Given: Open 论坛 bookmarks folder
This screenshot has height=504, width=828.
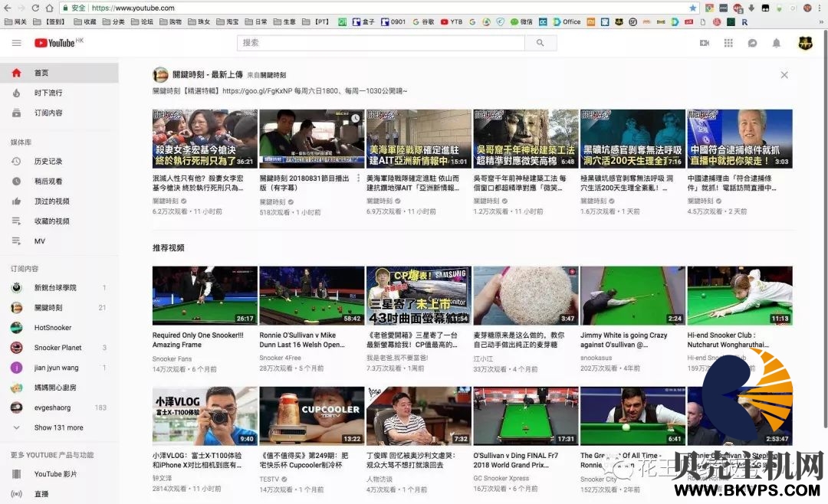Looking at the screenshot, I should 143,21.
